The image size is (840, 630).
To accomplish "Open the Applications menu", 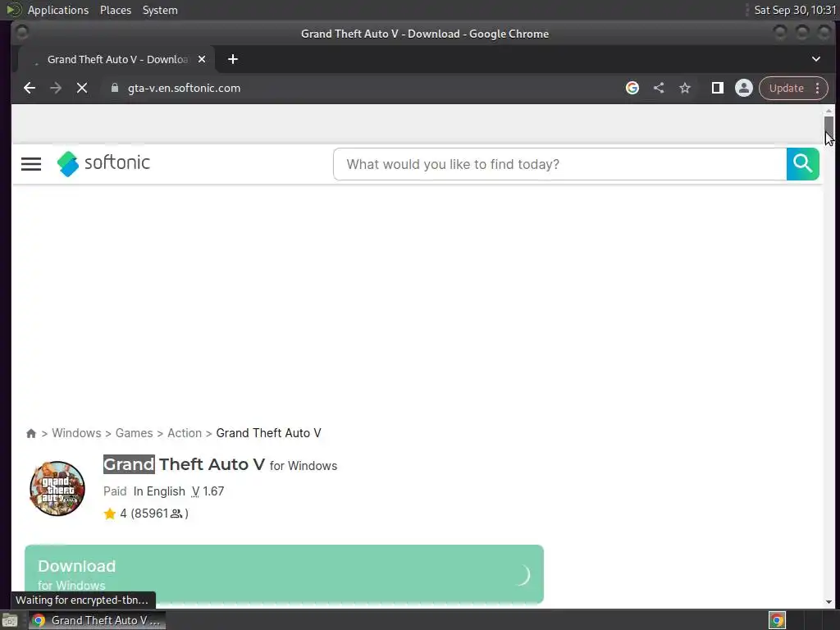I will [x=58, y=10].
